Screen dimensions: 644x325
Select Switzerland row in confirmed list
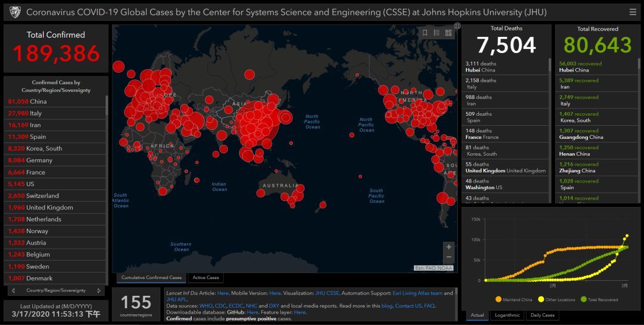tap(56, 196)
